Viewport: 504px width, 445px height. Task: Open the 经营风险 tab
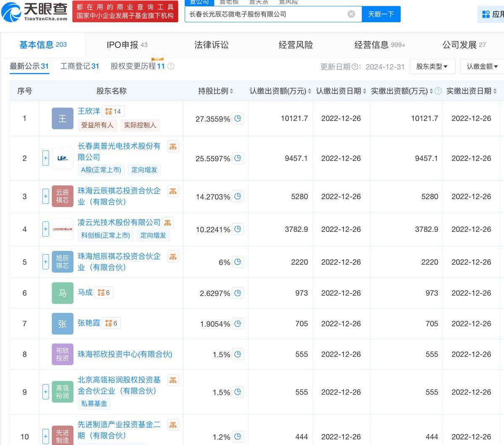click(296, 45)
